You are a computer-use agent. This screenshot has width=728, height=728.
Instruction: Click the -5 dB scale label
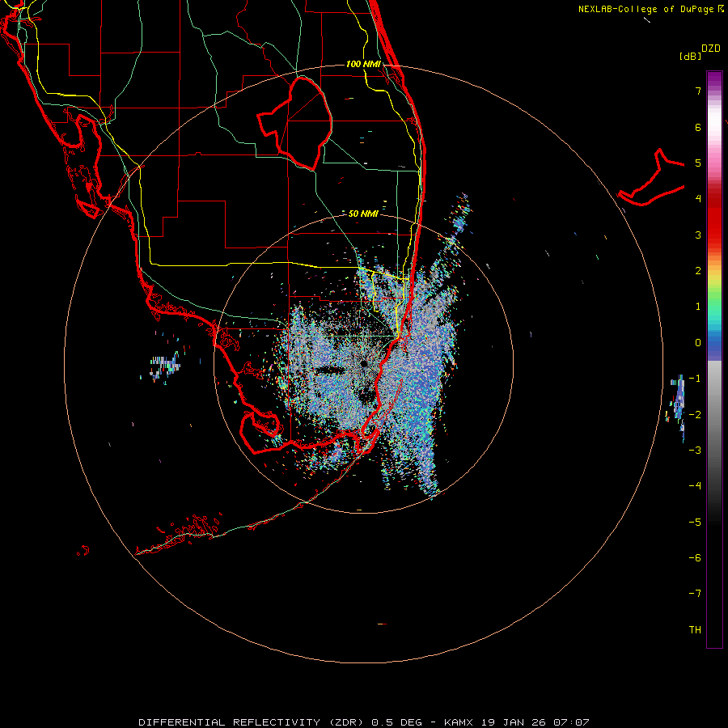[695, 523]
